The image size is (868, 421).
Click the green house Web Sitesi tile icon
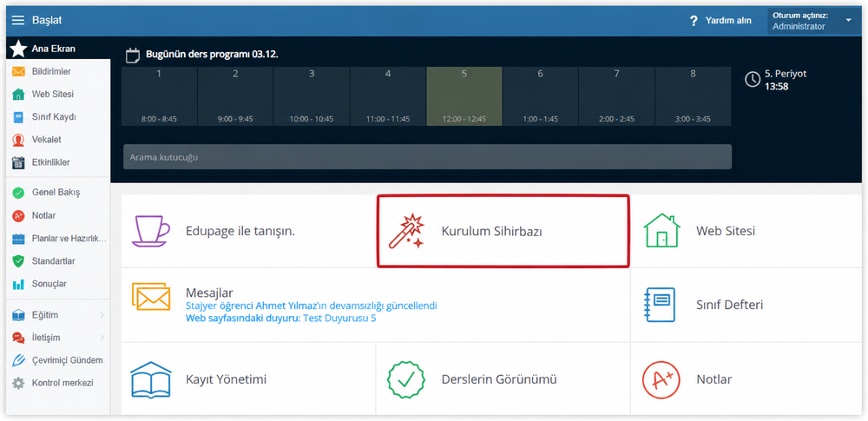click(x=661, y=230)
